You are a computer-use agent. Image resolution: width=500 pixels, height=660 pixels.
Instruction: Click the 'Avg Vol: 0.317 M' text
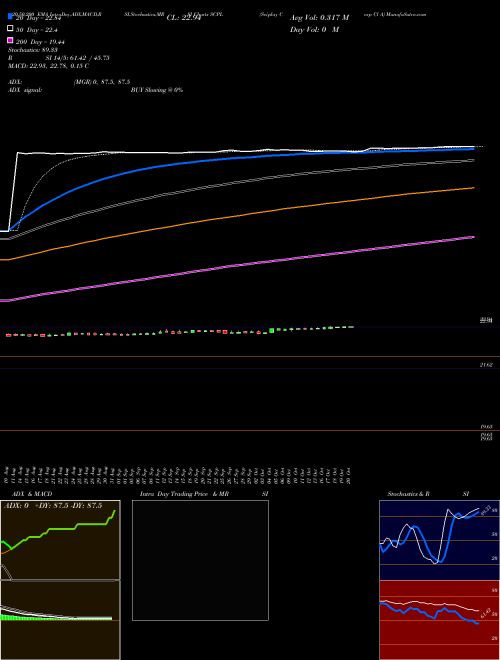319,18
